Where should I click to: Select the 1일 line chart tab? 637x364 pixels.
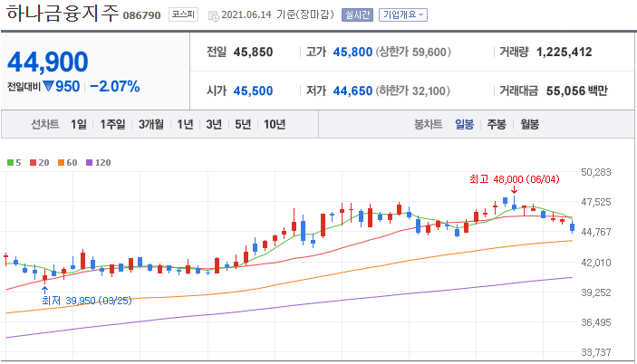point(79,124)
